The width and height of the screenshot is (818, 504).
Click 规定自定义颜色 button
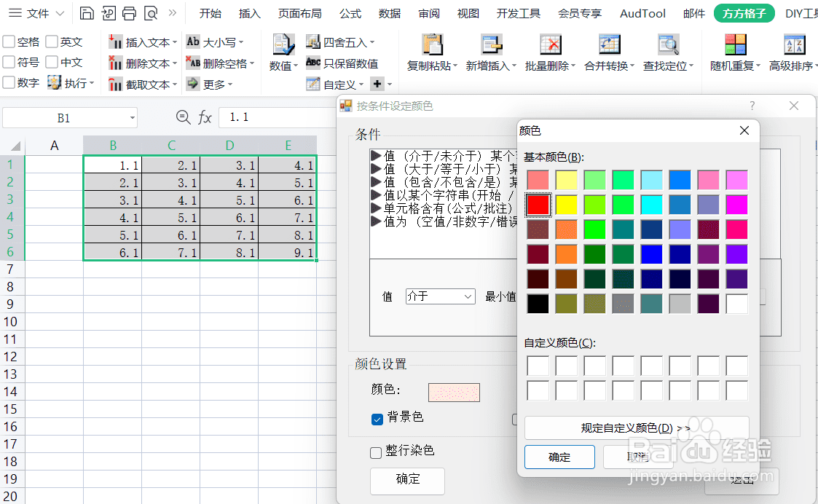[637, 428]
